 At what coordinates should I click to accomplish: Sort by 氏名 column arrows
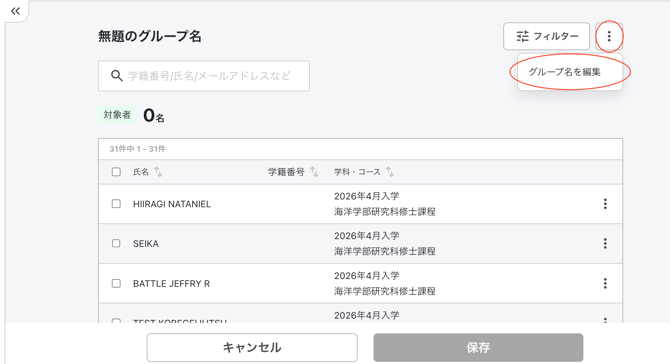pos(158,172)
